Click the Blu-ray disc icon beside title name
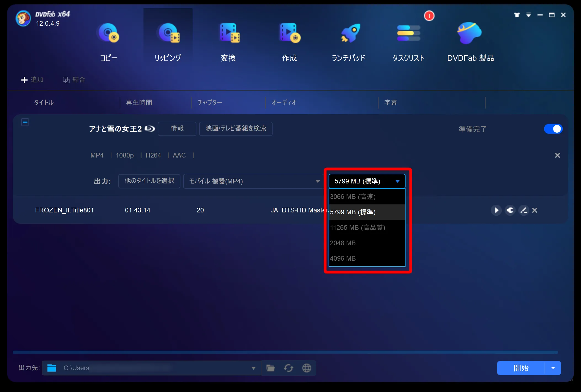 [x=150, y=129]
